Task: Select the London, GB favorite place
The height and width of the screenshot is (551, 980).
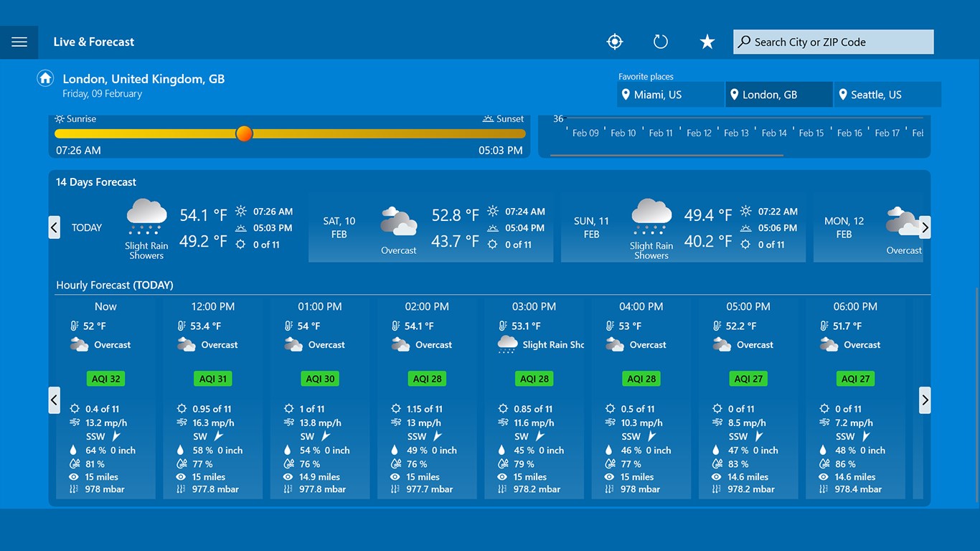Action: click(x=778, y=94)
